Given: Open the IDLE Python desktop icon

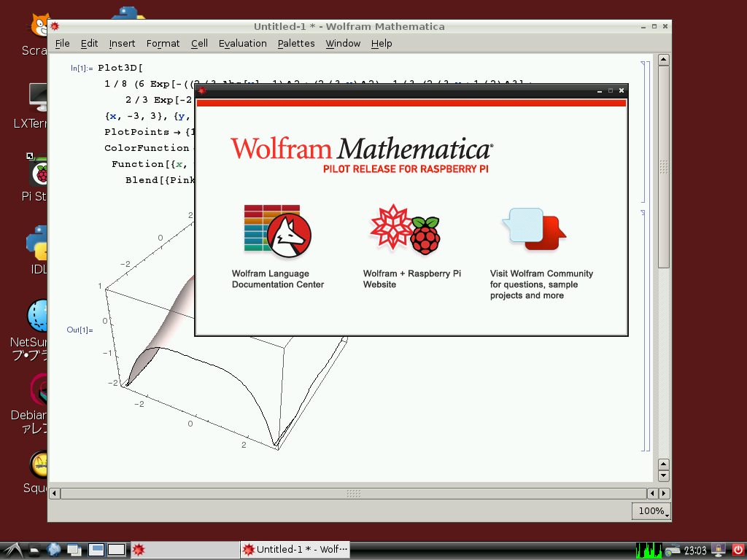Looking at the screenshot, I should pyautogui.click(x=37, y=244).
